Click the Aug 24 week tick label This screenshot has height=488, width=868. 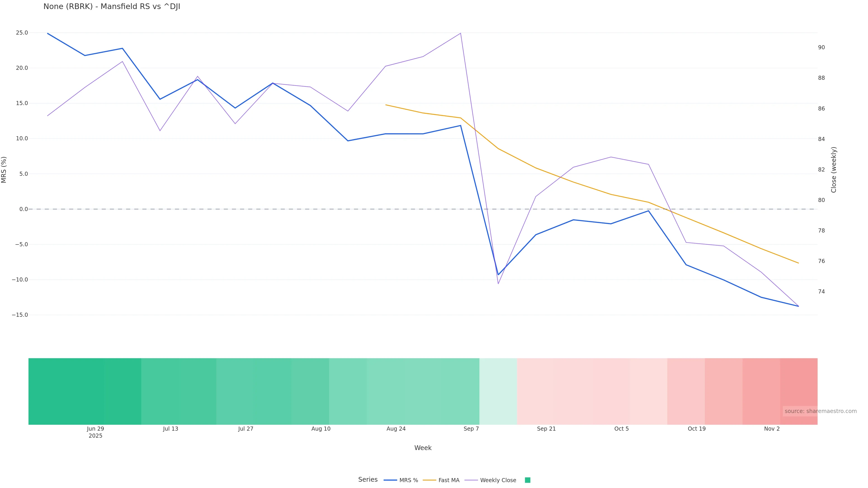click(x=396, y=429)
